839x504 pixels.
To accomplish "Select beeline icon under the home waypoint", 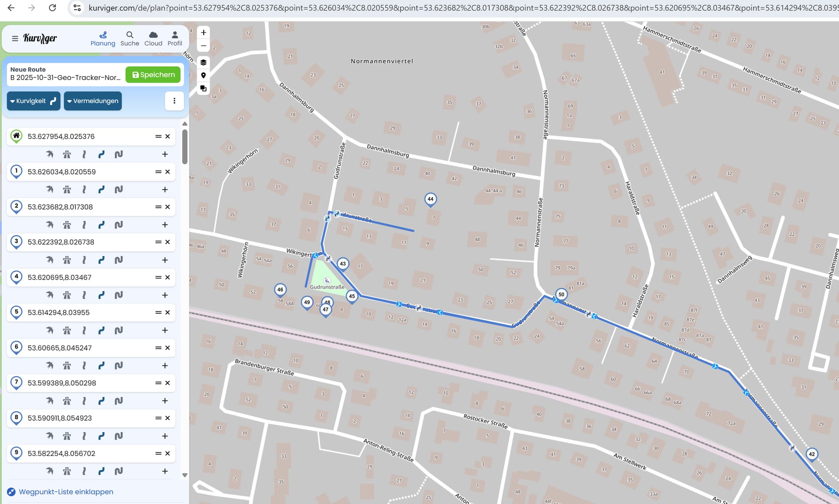I will [x=50, y=154].
